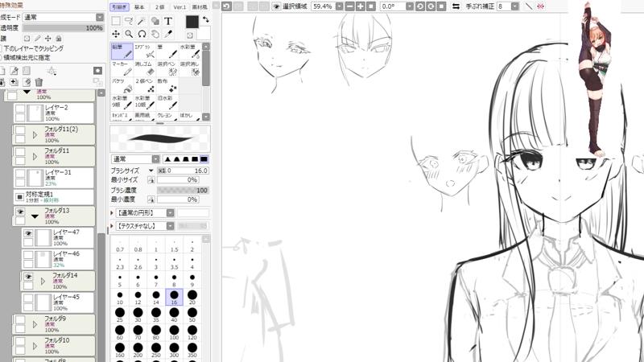This screenshot has height=362, width=644.
Task: Switch to the 基本 tool tab
Action: 138,7
